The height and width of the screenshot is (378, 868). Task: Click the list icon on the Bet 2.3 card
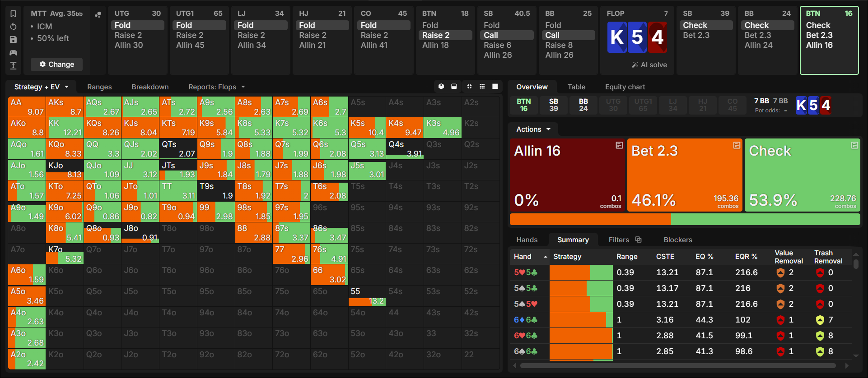pyautogui.click(x=737, y=145)
